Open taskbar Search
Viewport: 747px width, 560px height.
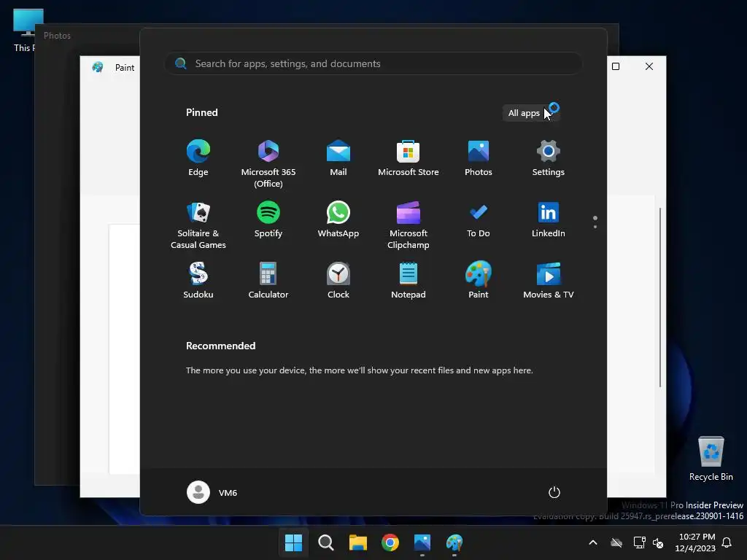pos(326,542)
